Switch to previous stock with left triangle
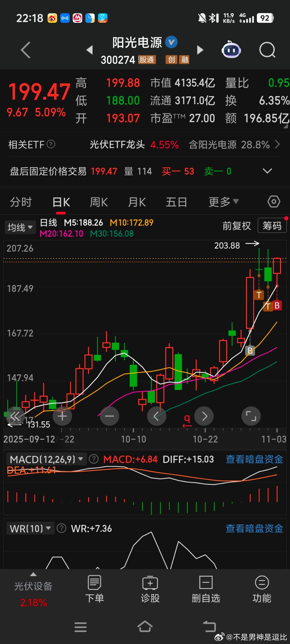The image size is (290, 644). pos(90,50)
